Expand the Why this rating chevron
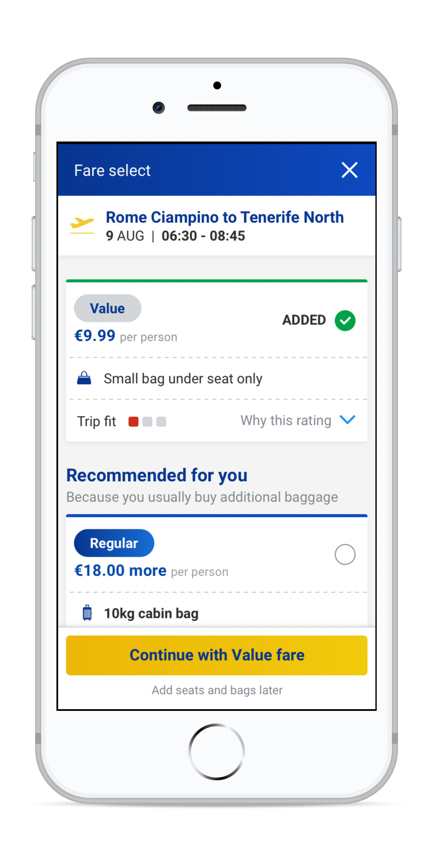 pos(348,420)
